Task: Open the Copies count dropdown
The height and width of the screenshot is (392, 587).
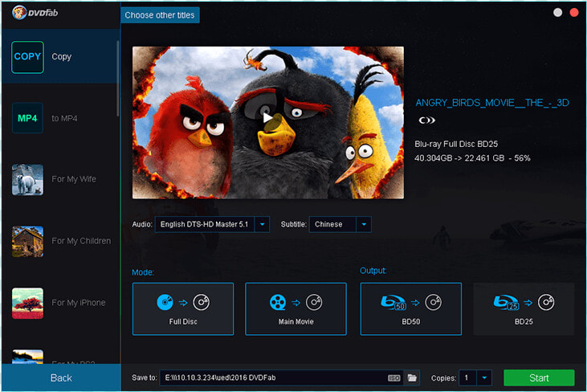Action: point(484,378)
